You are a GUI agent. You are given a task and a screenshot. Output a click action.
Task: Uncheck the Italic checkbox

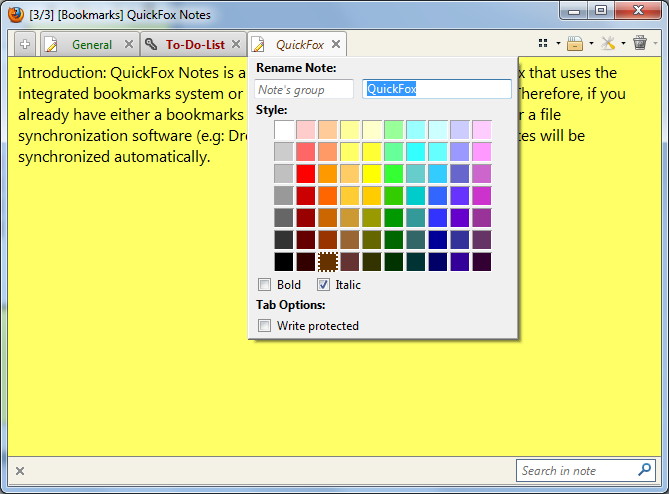[323, 285]
